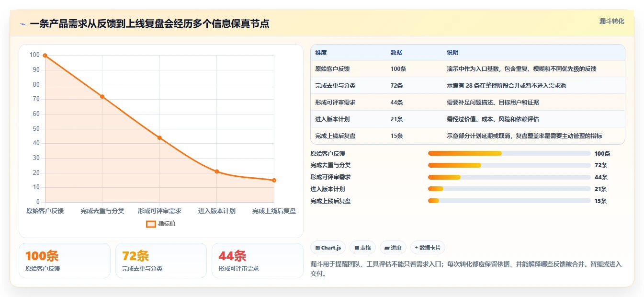Click the 原始客户反馈 progress bar
Screen dimensions: 644x297
tap(509, 153)
